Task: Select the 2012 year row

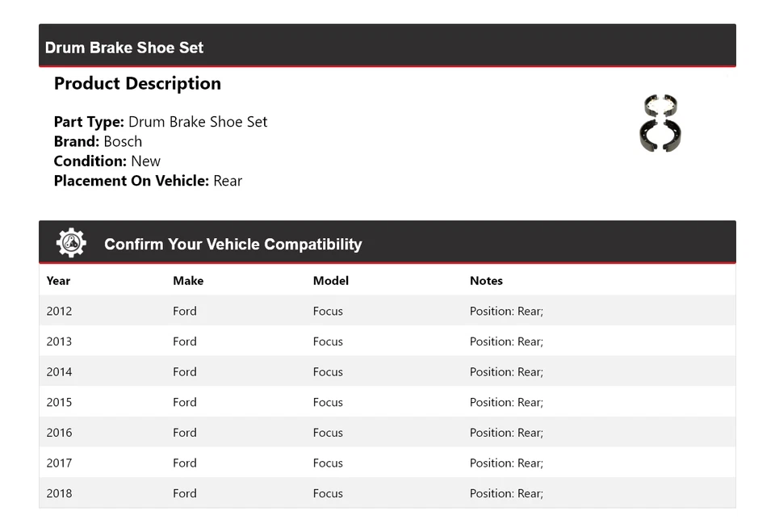Action: [59, 311]
